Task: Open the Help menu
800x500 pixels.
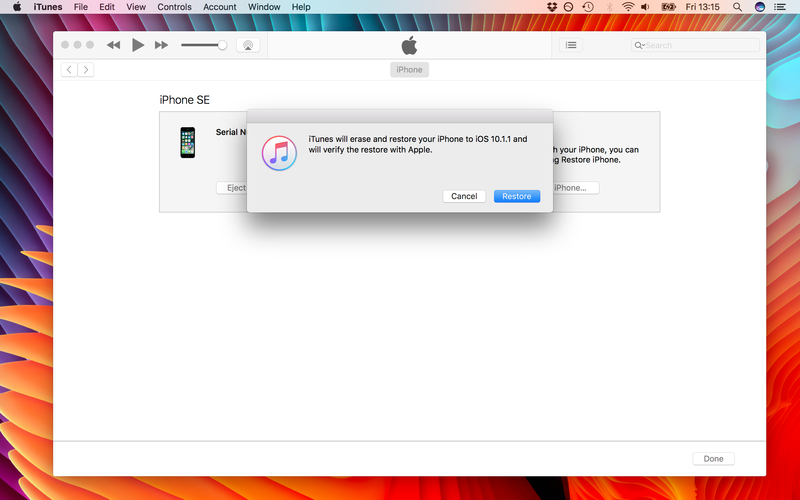Action: (x=301, y=7)
